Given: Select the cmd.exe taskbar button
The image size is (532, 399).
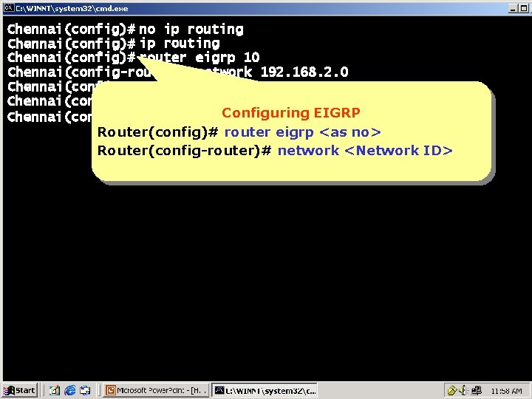Looking at the screenshot, I should point(265,391).
